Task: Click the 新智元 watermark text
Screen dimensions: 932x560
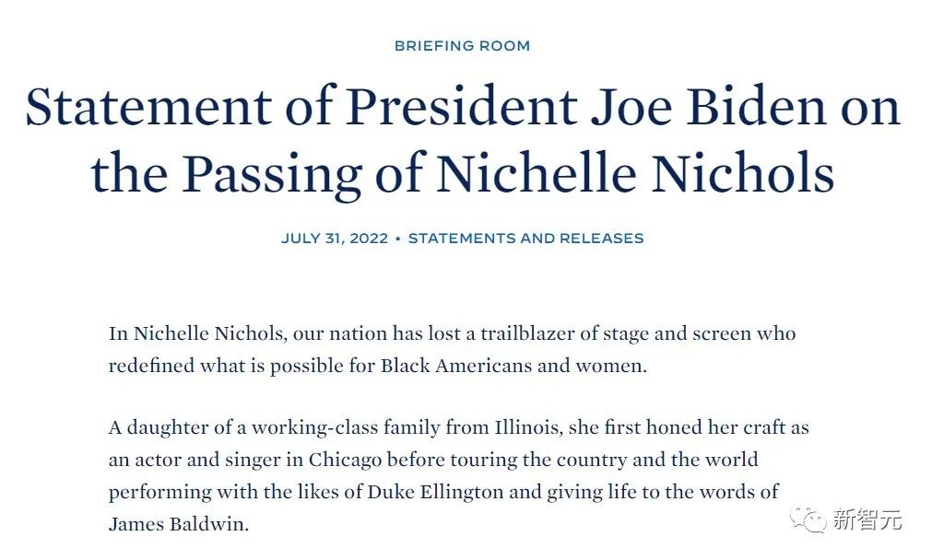Action: tap(867, 520)
